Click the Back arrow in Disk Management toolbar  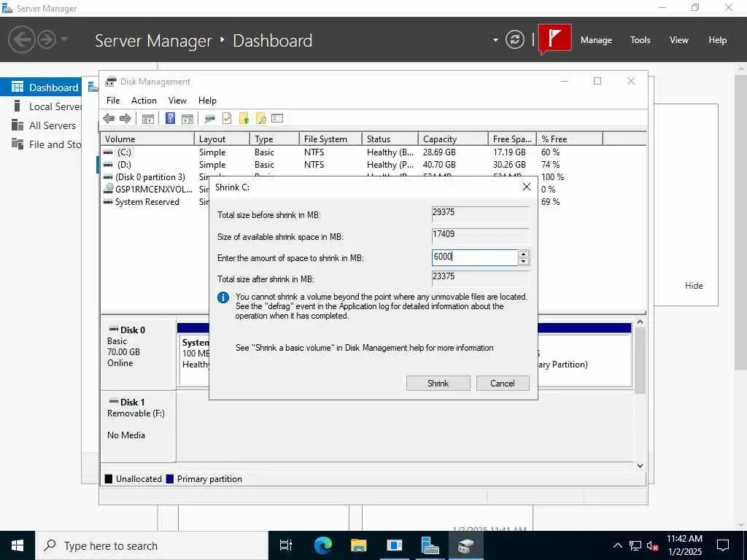pyautogui.click(x=109, y=119)
